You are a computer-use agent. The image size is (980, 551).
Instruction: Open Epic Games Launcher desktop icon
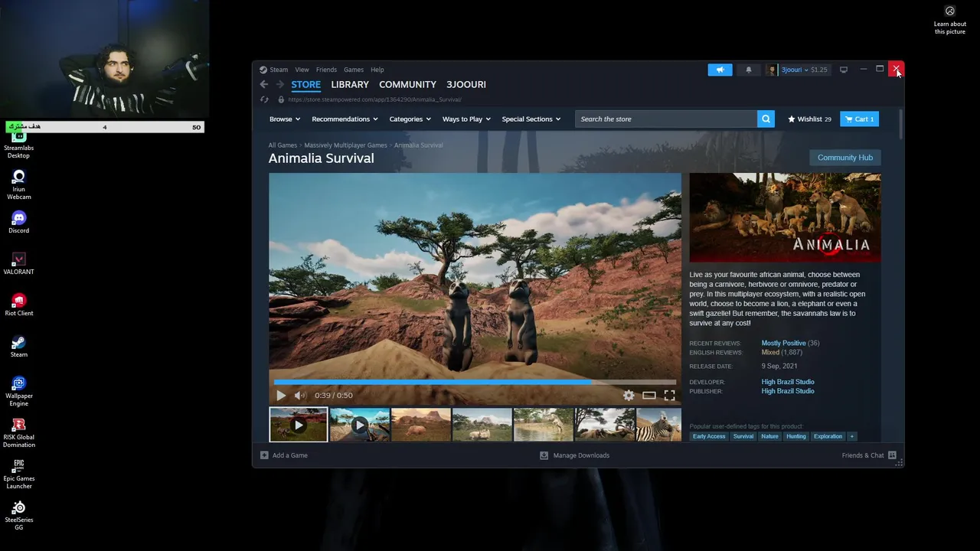point(19,474)
